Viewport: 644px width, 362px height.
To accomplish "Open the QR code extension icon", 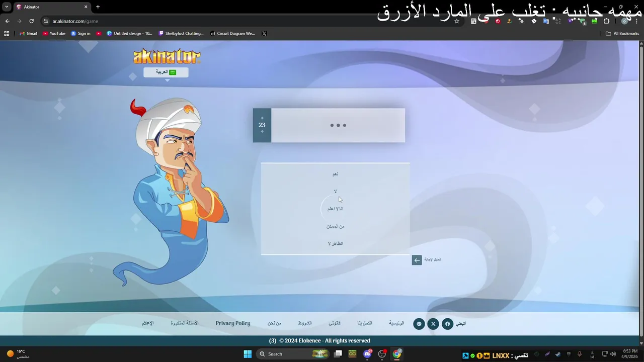I will (x=473, y=21).
